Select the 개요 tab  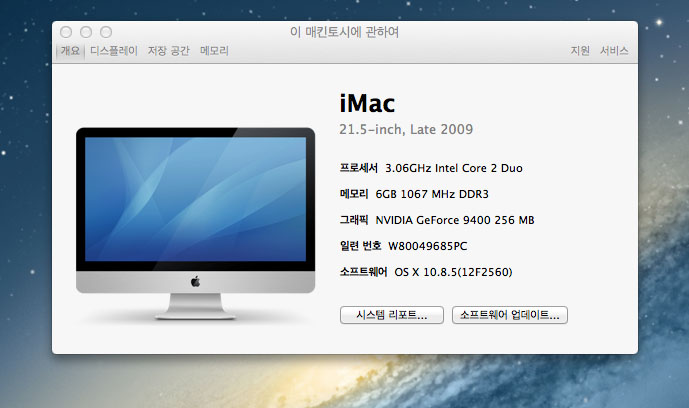click(x=70, y=50)
